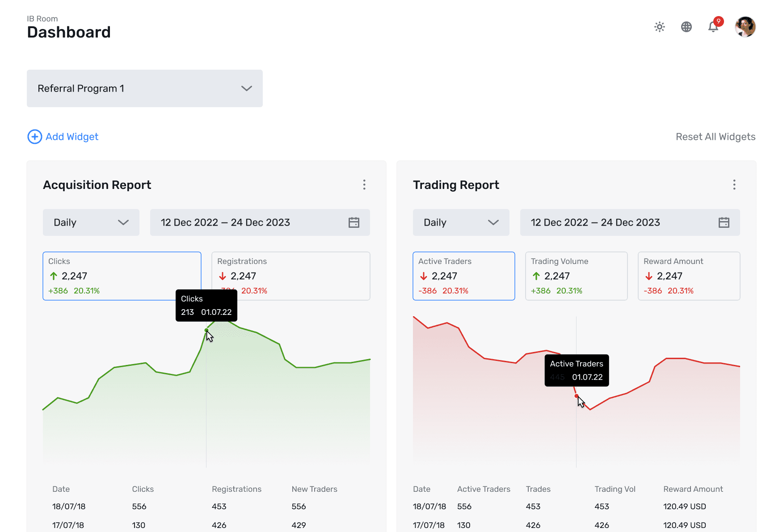
Task: Open the calendar picker in Trading Report
Action: 724,222
